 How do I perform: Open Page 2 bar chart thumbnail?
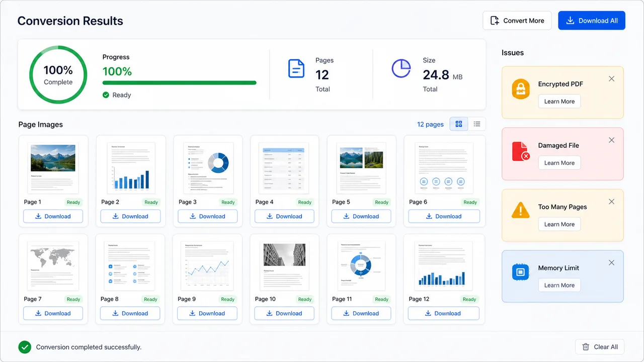point(130,167)
